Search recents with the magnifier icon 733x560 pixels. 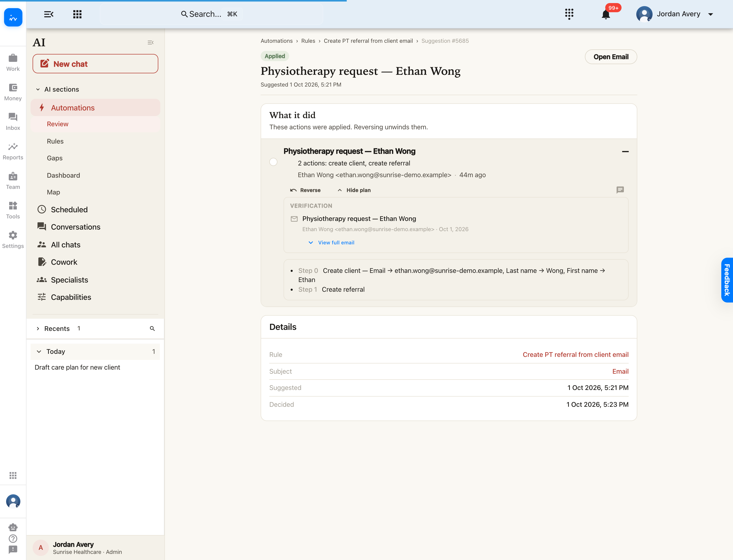point(152,329)
